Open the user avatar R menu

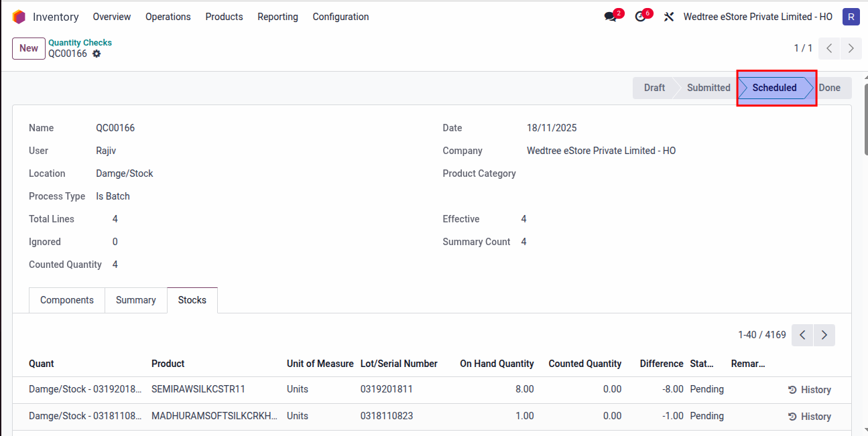[x=851, y=17]
